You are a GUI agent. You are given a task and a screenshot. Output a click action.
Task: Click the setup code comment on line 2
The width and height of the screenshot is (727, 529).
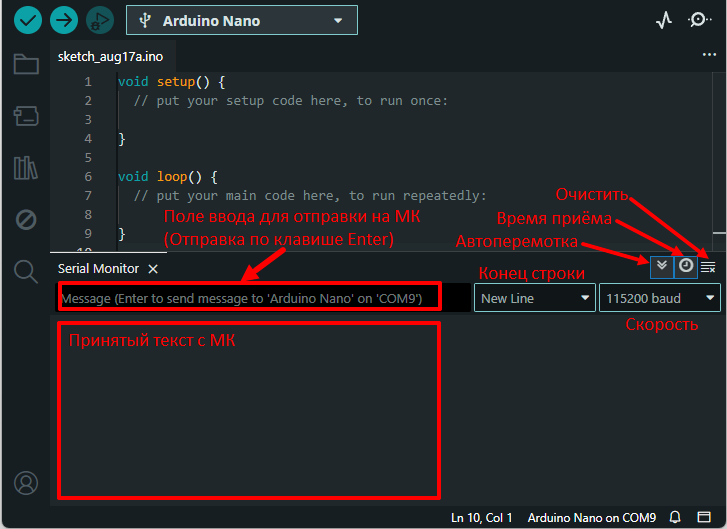point(291,101)
